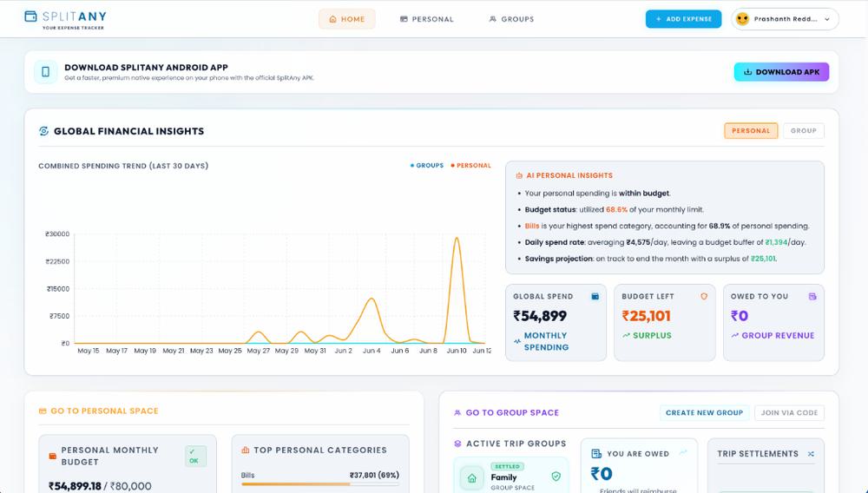
Task: Open the Family group home icon
Action: (x=471, y=478)
